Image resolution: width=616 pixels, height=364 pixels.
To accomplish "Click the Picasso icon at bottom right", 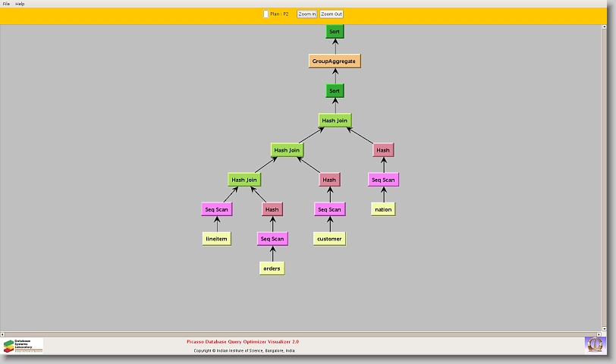I will [x=595, y=344].
